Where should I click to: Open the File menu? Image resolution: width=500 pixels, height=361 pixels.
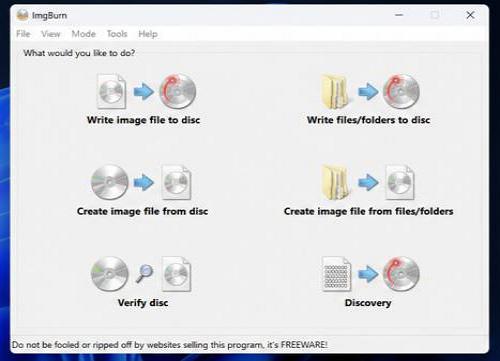[23, 34]
